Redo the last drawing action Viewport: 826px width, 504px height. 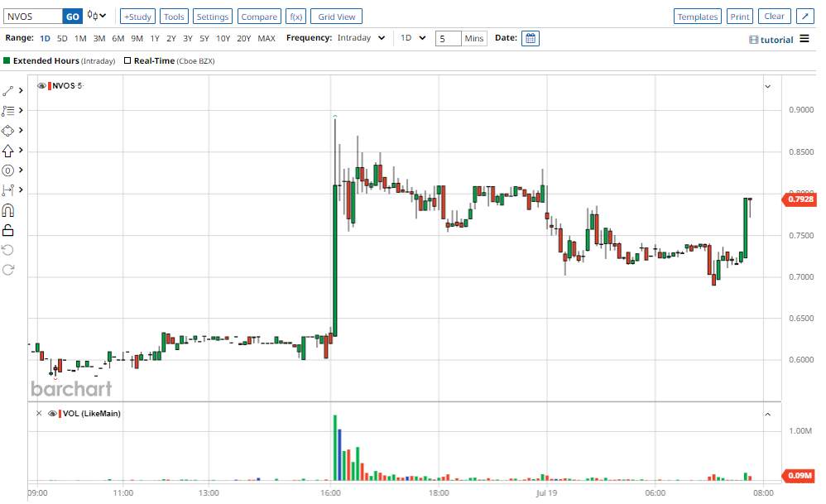click(x=8, y=270)
